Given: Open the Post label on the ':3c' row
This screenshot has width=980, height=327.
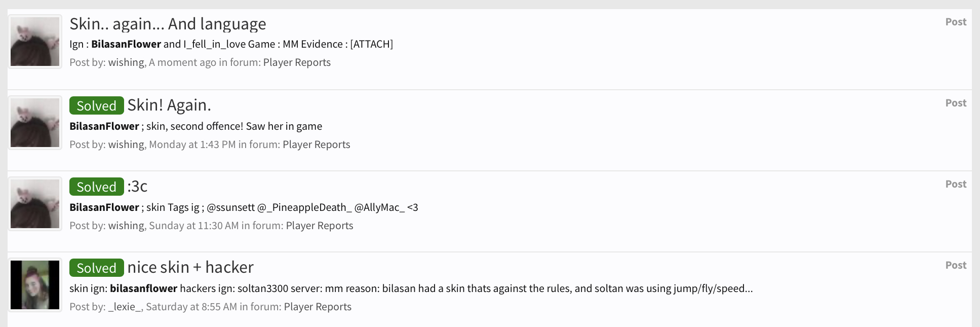Looking at the screenshot, I should coord(956,184).
